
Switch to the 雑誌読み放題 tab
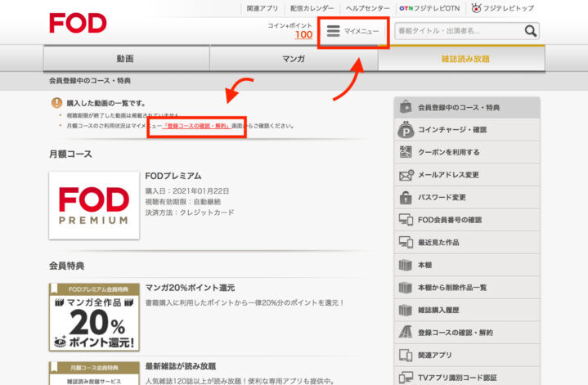(x=461, y=58)
